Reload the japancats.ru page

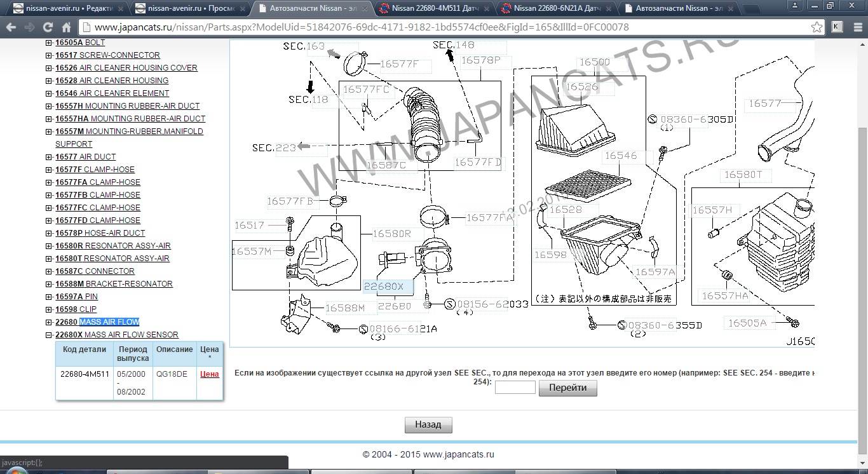coord(48,27)
